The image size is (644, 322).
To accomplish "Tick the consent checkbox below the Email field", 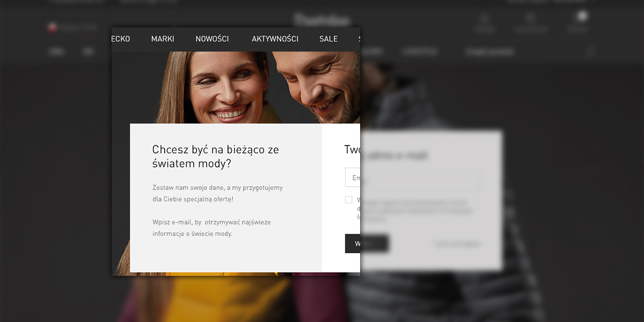I will pyautogui.click(x=349, y=200).
